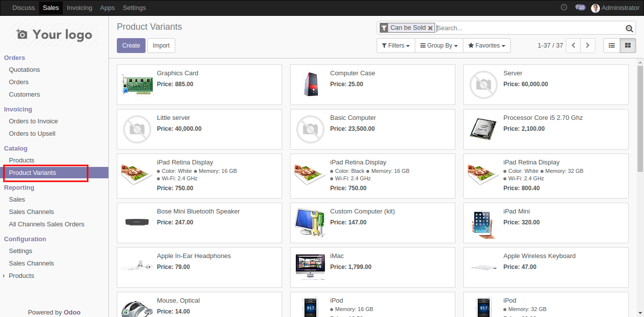Image resolution: width=644 pixels, height=317 pixels.
Task: Click the Import button
Action: tap(161, 45)
